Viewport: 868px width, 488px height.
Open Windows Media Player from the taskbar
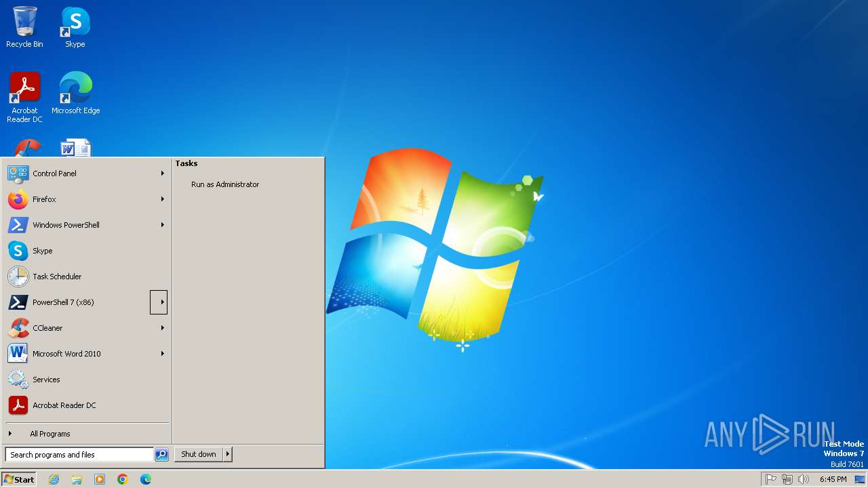(100, 479)
